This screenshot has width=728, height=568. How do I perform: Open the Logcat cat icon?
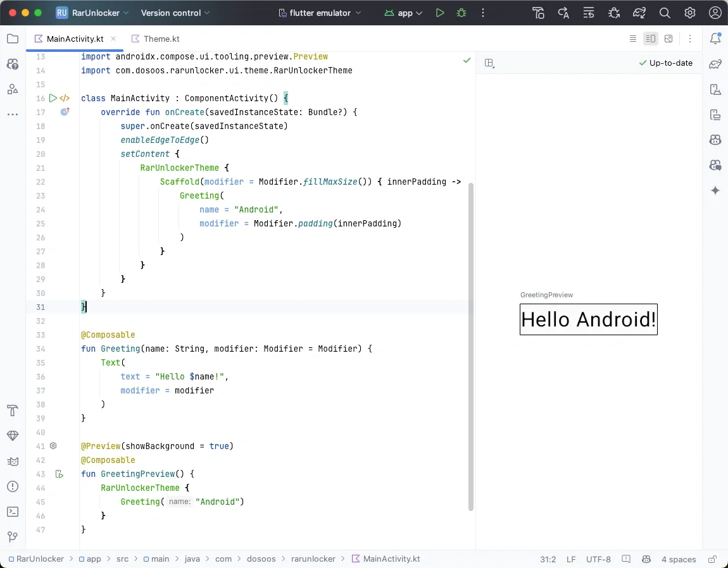tap(13, 461)
